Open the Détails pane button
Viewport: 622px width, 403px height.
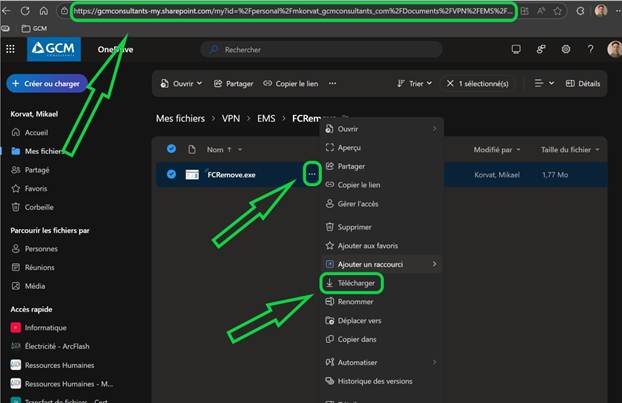click(583, 83)
